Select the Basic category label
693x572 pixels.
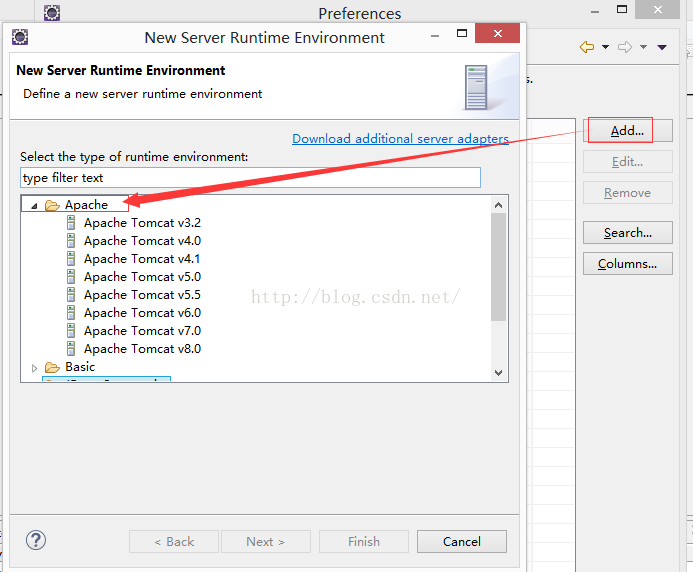80,367
